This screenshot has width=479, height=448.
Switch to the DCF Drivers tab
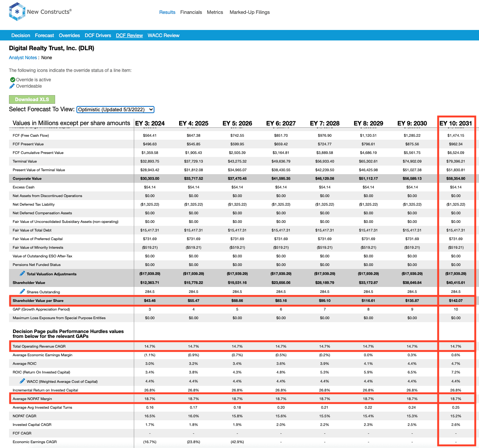(x=98, y=36)
